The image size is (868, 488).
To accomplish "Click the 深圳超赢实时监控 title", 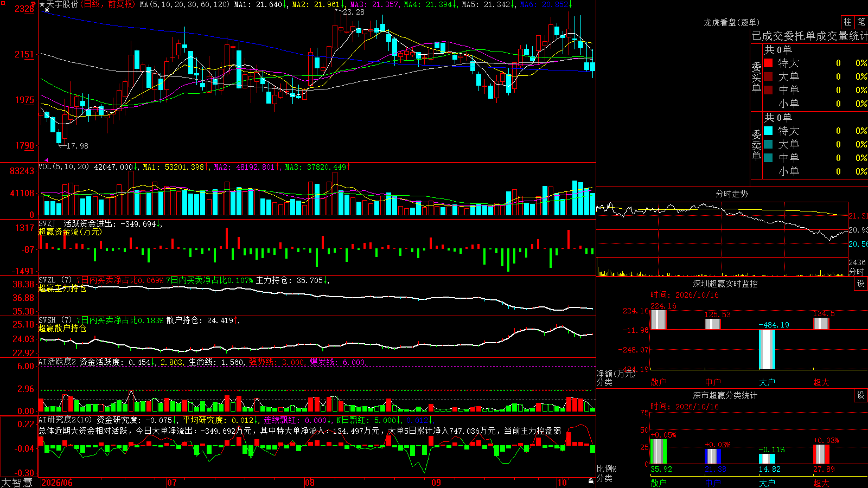I will coord(725,284).
